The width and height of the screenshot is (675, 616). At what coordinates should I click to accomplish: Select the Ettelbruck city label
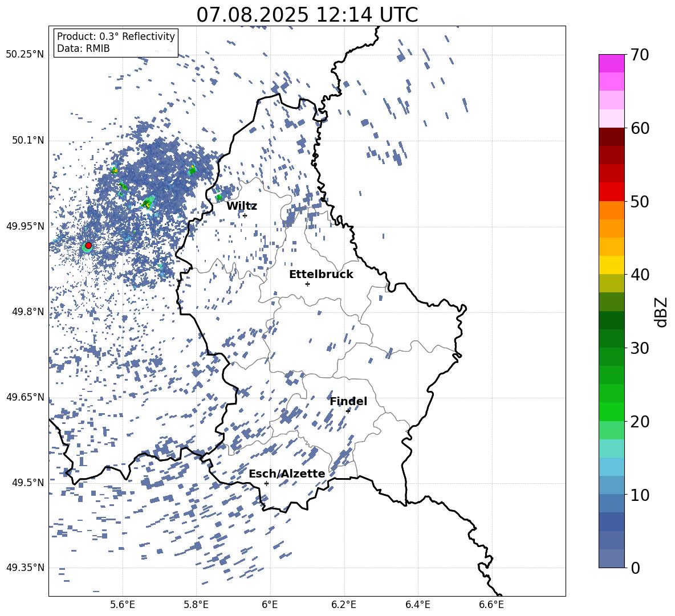coord(321,275)
